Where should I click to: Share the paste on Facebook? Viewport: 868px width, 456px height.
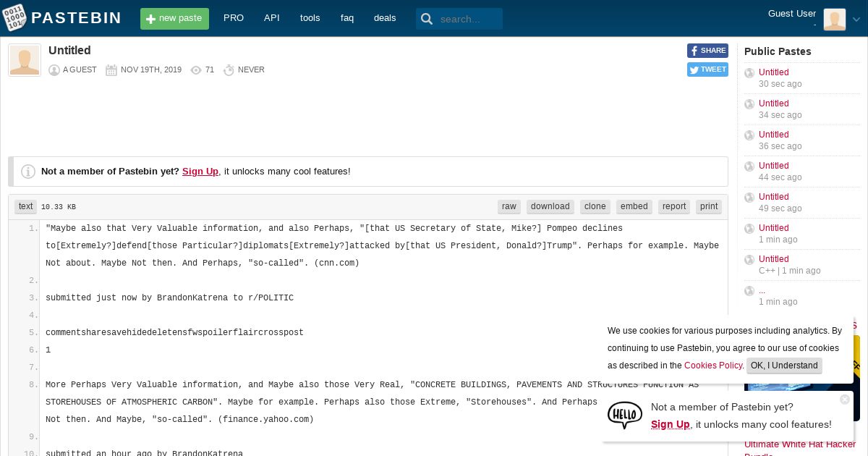click(707, 51)
